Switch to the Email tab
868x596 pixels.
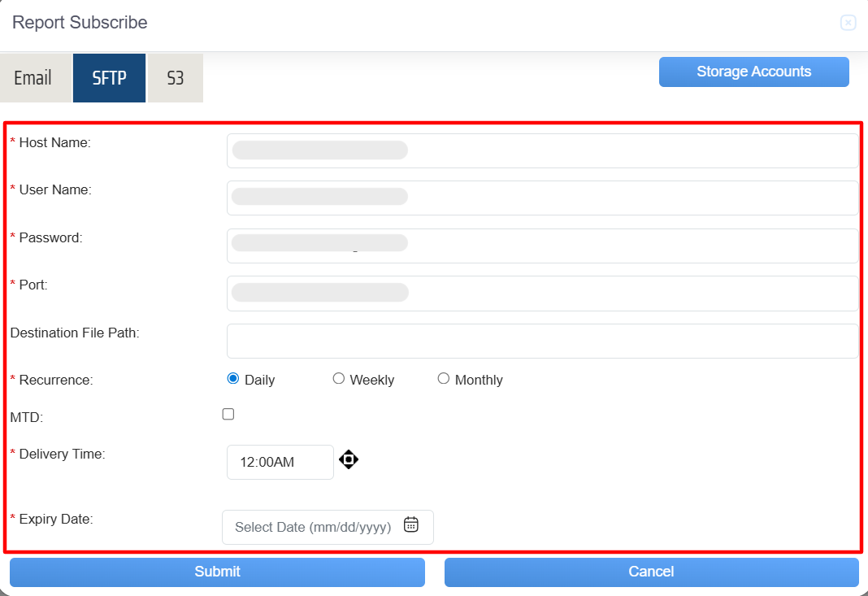click(33, 78)
